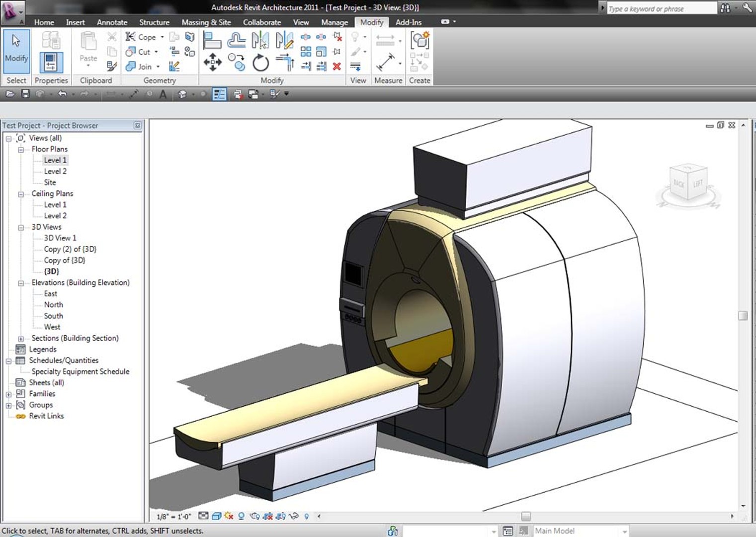Open the Measure Between Two References tool
The image size is (756, 537).
386,63
